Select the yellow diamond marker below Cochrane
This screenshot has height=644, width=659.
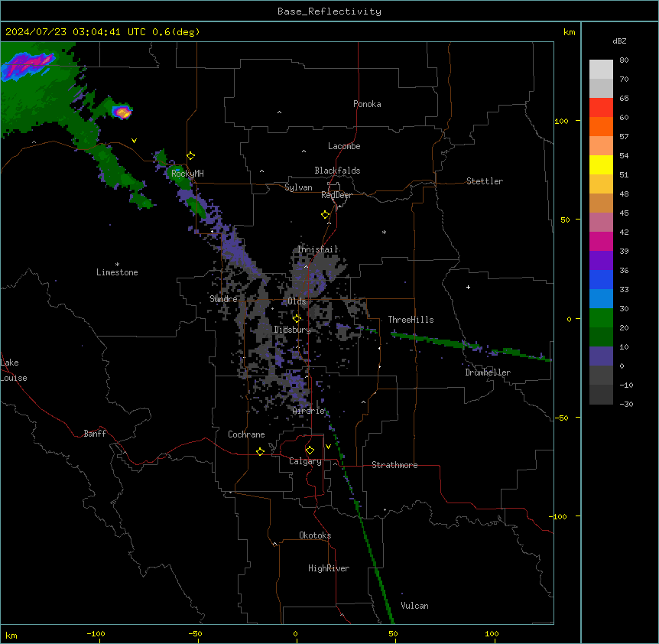[x=260, y=451]
